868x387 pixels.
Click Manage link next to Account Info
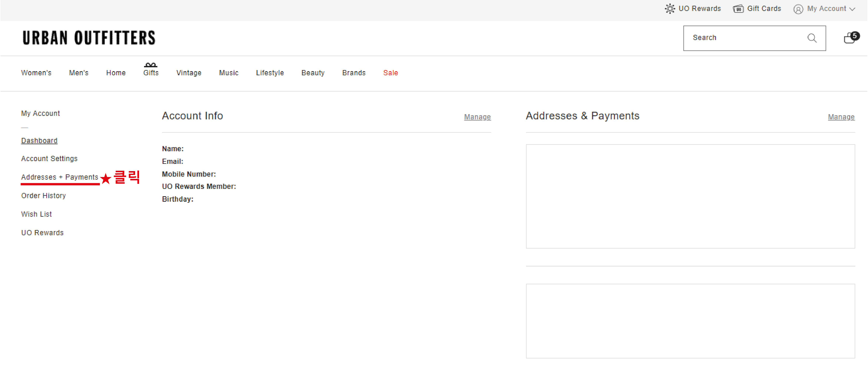tap(478, 117)
